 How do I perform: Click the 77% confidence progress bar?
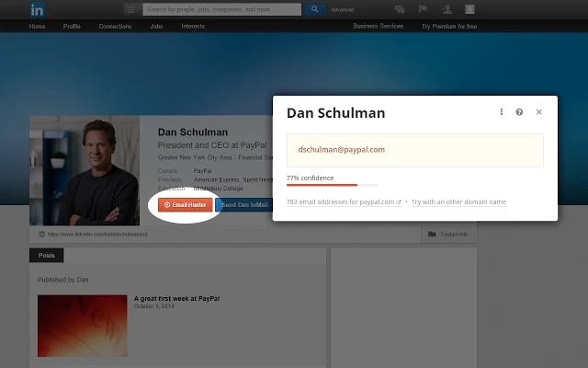click(333, 185)
